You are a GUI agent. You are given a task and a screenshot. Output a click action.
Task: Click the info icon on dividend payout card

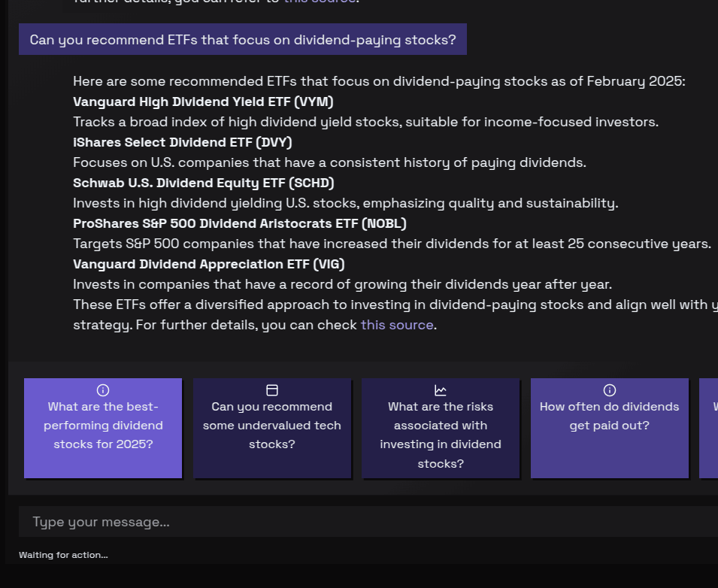[x=609, y=389]
